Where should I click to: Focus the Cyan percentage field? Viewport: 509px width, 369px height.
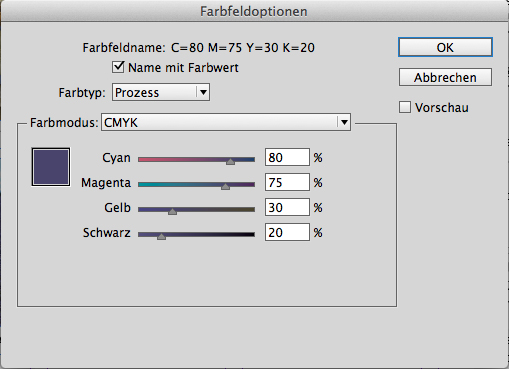(287, 157)
